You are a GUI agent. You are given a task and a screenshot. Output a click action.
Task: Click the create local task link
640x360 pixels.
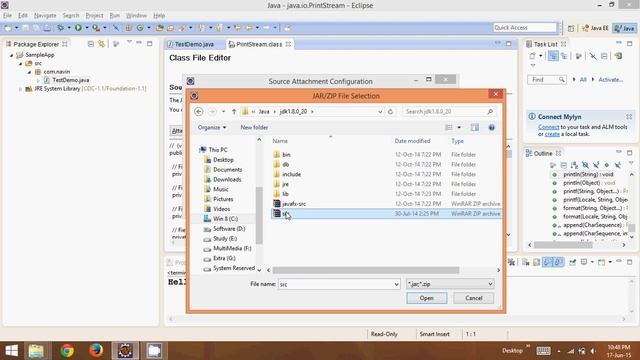click(x=552, y=134)
